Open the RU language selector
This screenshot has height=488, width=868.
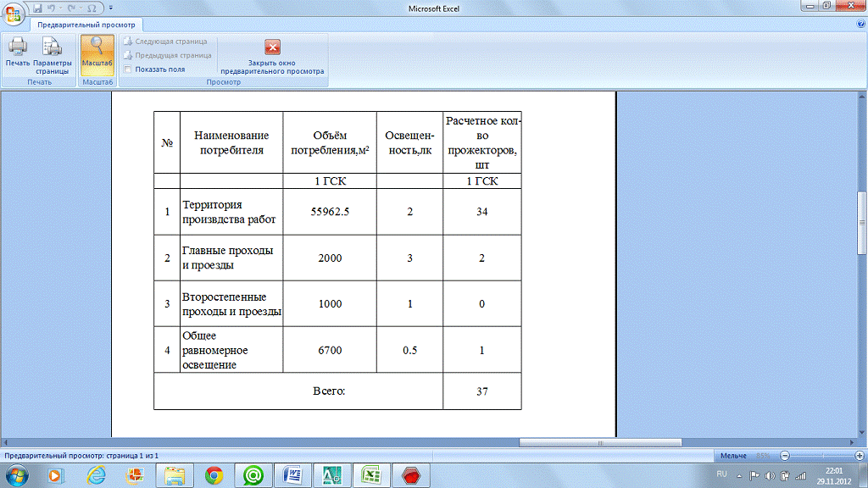point(722,473)
